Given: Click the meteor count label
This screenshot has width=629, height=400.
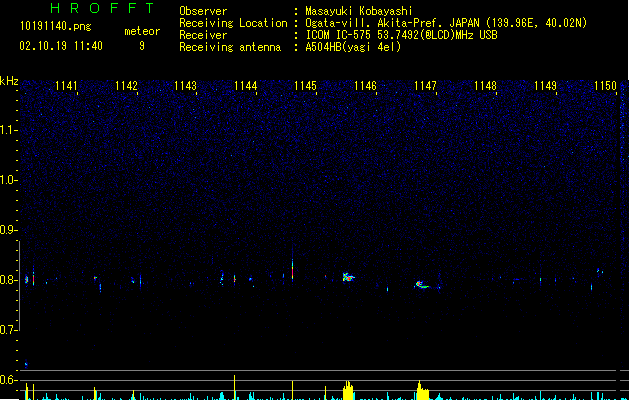Looking at the screenshot, I should click(x=142, y=31).
